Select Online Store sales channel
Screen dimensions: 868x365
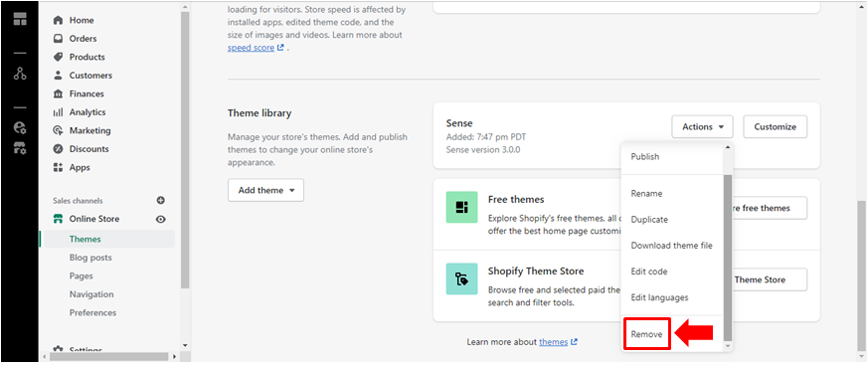pyautogui.click(x=94, y=219)
